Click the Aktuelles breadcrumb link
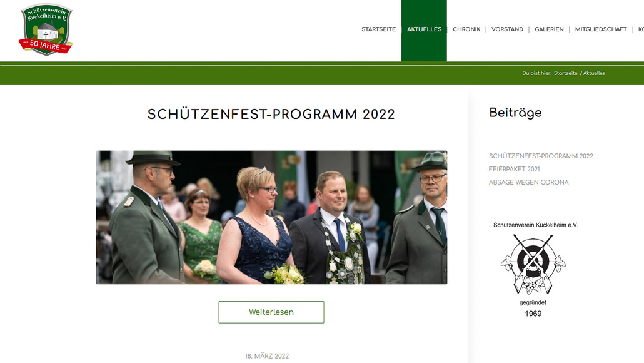 pos(594,73)
